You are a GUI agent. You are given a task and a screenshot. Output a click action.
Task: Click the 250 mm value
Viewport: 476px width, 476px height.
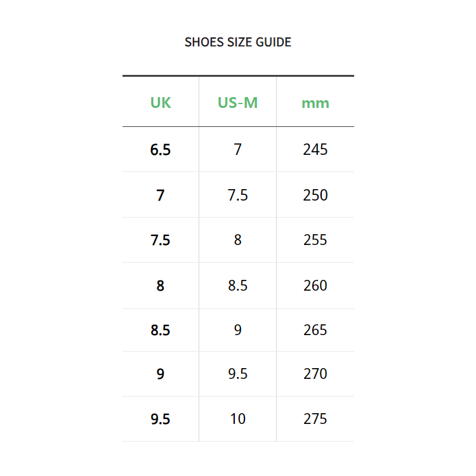tap(315, 195)
